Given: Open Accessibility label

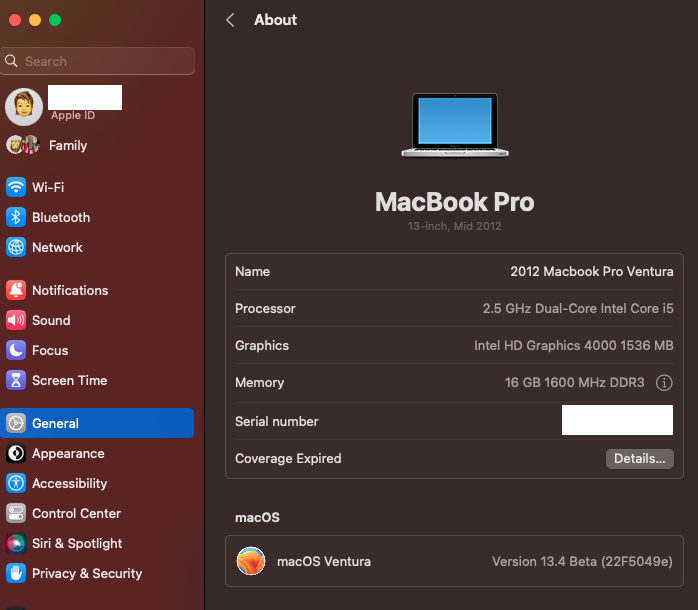Looking at the screenshot, I should [70, 483].
